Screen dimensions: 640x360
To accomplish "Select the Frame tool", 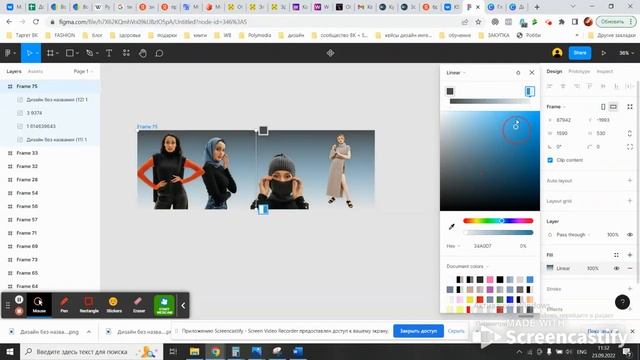I will tap(50, 53).
